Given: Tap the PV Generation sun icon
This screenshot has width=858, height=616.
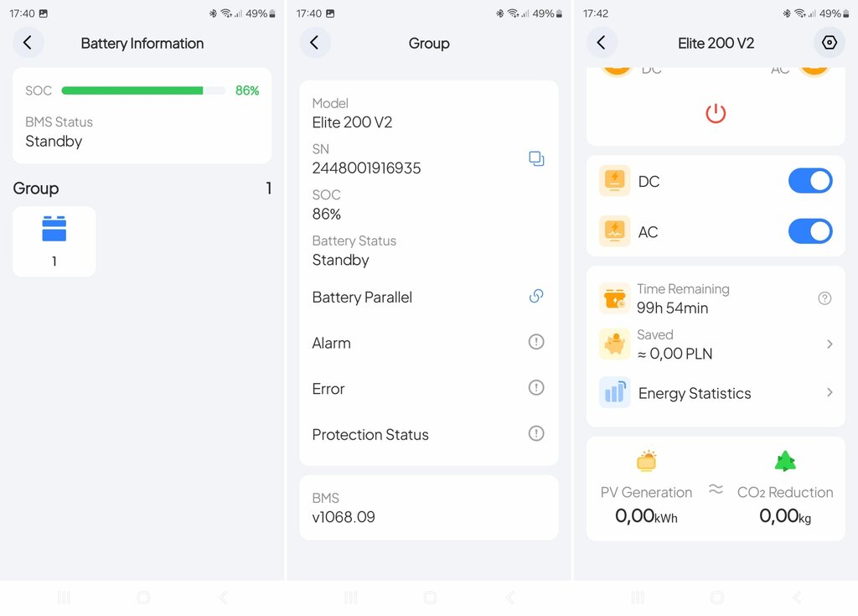Looking at the screenshot, I should pos(646,460).
